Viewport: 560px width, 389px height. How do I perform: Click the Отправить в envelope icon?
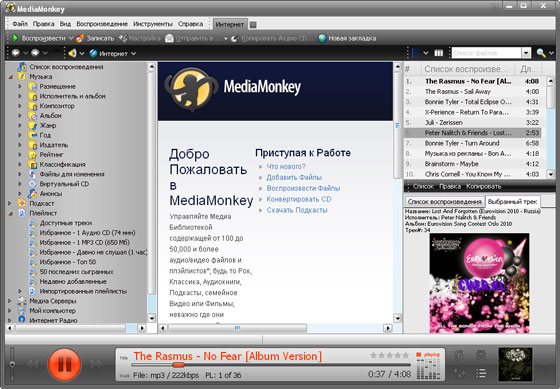(x=169, y=38)
